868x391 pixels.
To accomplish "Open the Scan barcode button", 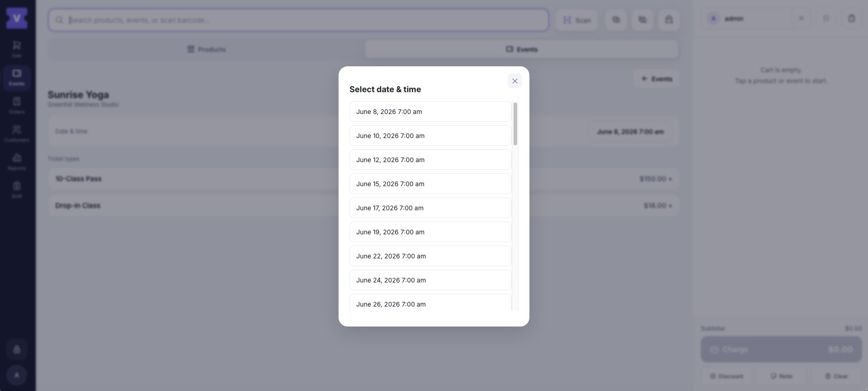I will [x=577, y=20].
